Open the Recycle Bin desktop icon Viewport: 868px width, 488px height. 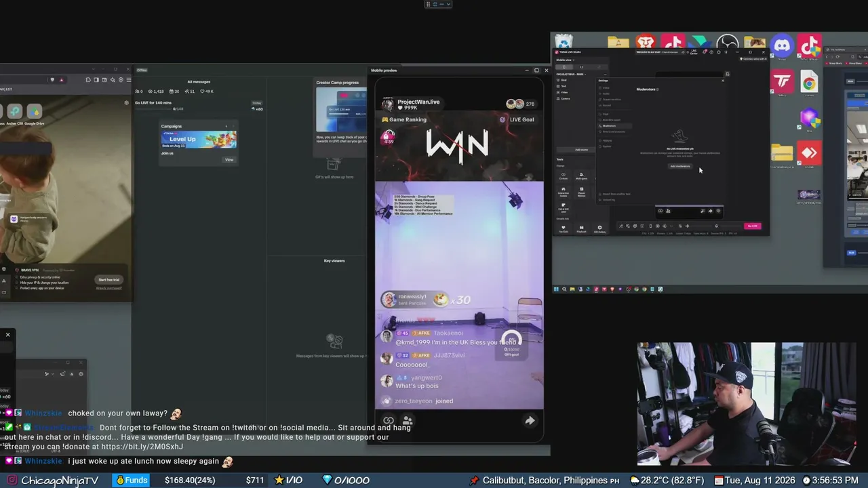(x=564, y=42)
